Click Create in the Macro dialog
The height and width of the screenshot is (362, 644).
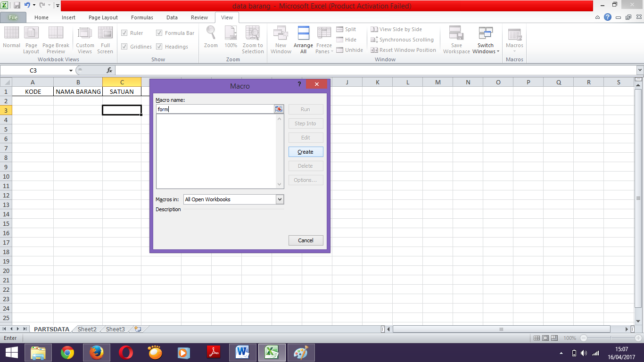[x=305, y=152]
